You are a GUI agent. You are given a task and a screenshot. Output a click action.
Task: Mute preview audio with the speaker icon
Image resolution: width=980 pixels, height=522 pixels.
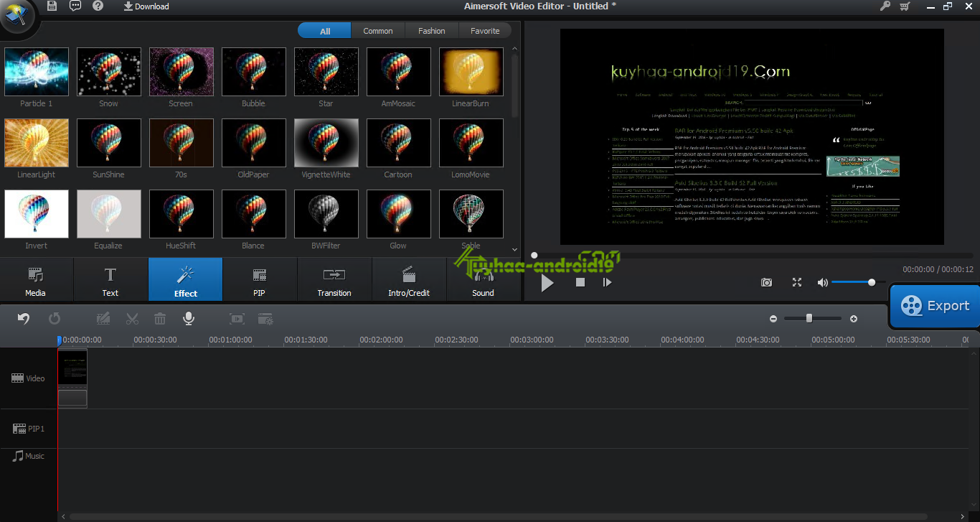pos(822,282)
